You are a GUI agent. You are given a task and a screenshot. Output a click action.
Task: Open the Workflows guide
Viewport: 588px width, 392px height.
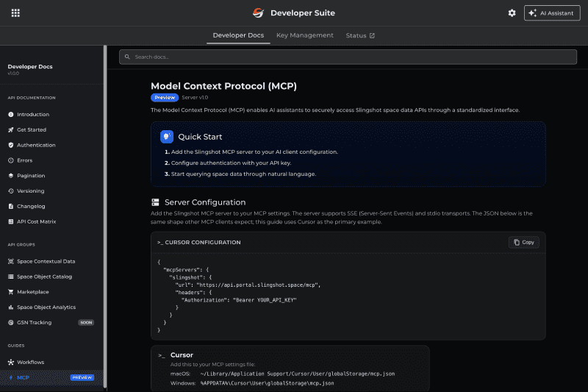(x=30, y=363)
